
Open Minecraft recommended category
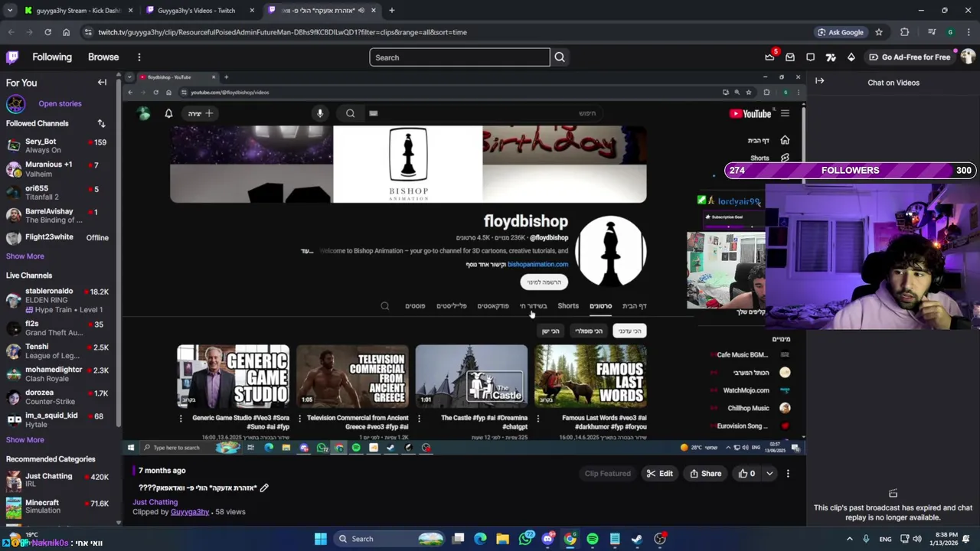click(x=57, y=507)
